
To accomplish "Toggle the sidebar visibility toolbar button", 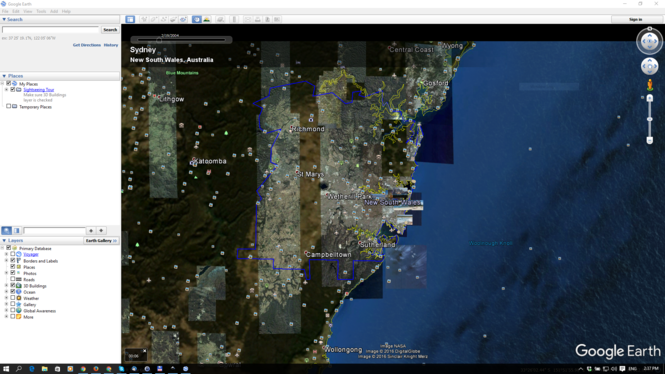I will click(x=130, y=20).
